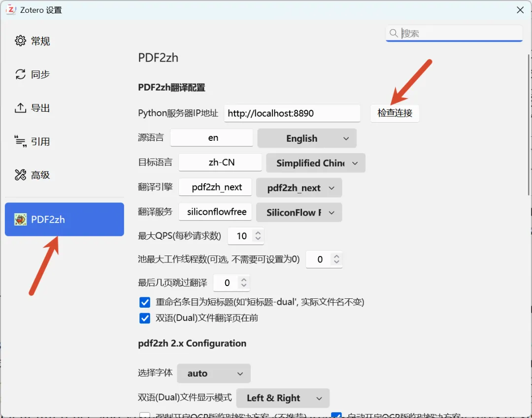Increase 最后几页跳过翻译 page count
This screenshot has width=532, height=418.
pos(244,280)
